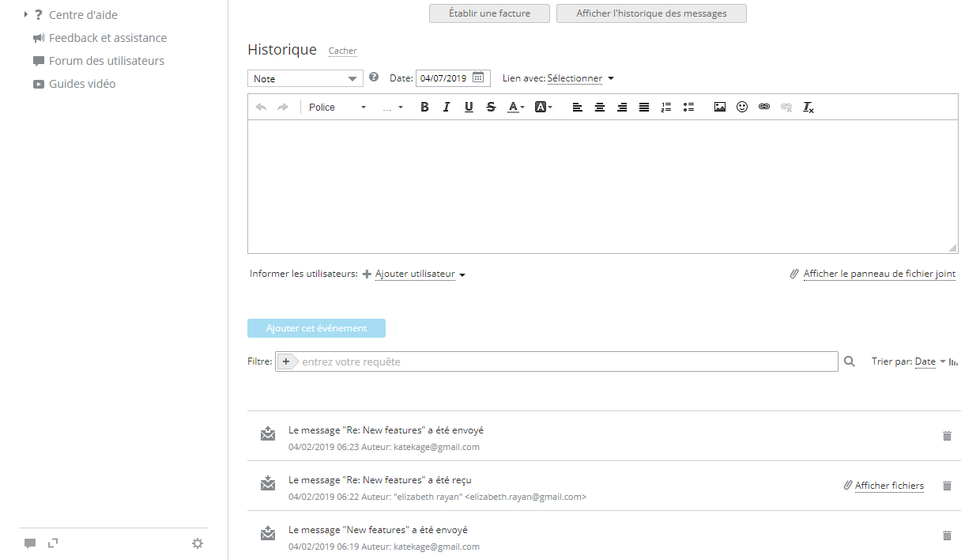Insert a numbered list

tap(666, 108)
